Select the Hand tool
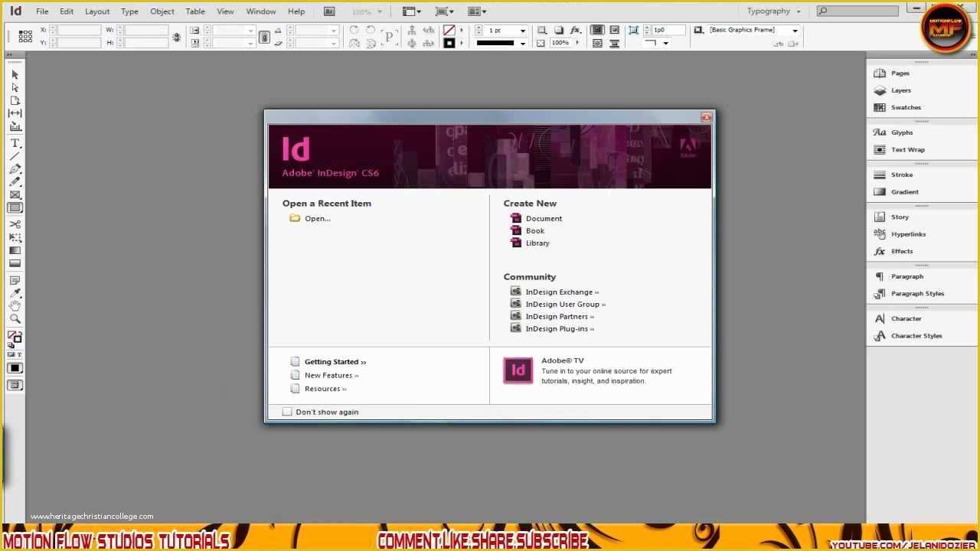980x551 pixels. tap(15, 306)
